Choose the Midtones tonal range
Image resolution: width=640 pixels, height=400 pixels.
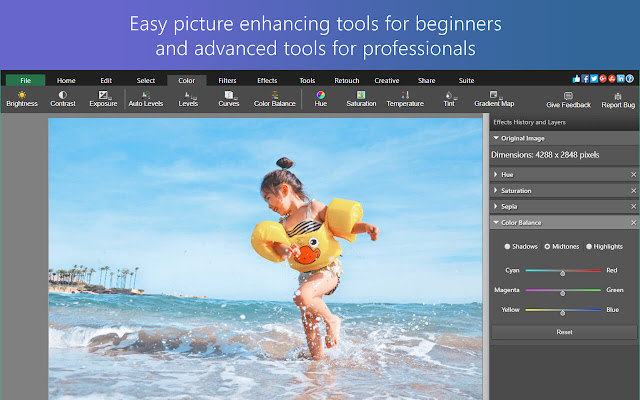coord(547,246)
